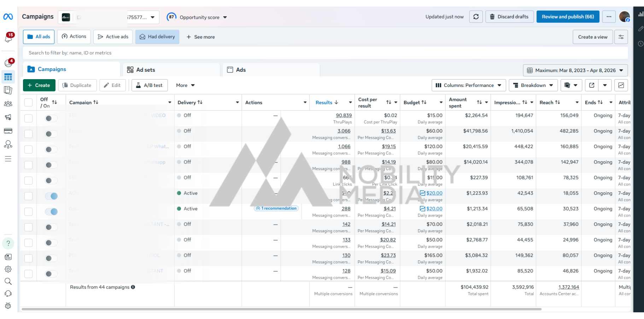Click See more views

click(x=200, y=37)
